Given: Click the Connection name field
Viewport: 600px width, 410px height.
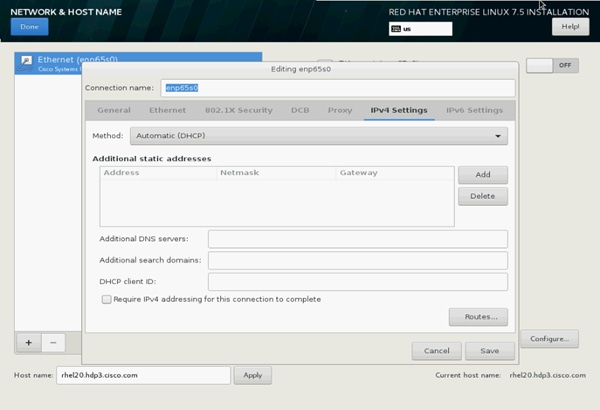Looking at the screenshot, I should coord(338,88).
